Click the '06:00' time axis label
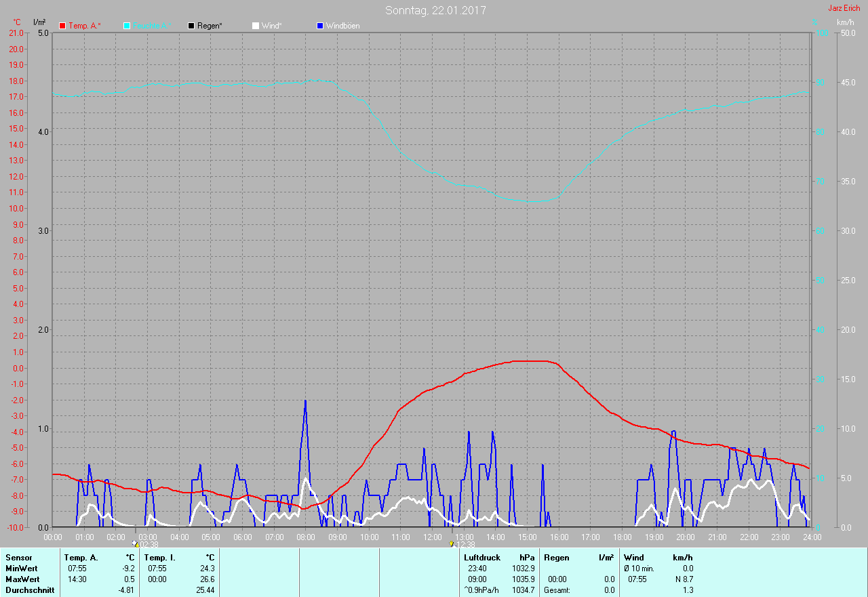This screenshot has width=868, height=597. [x=243, y=537]
